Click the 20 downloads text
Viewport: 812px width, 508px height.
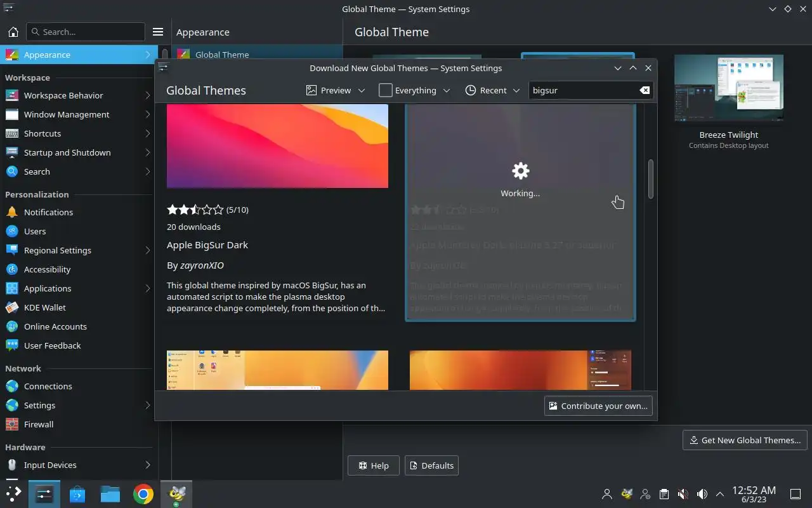[193, 227]
